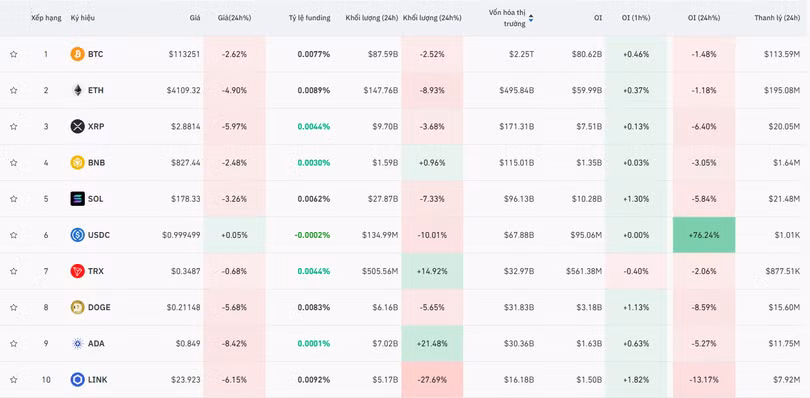The image size is (810, 398).
Task: Open the XRP symbol link
Action: [96, 126]
